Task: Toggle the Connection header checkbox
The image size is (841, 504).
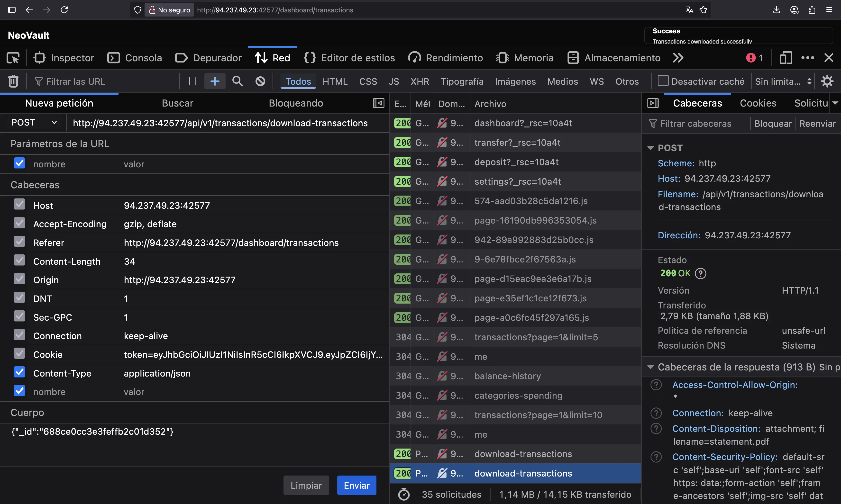Action: tap(19, 335)
